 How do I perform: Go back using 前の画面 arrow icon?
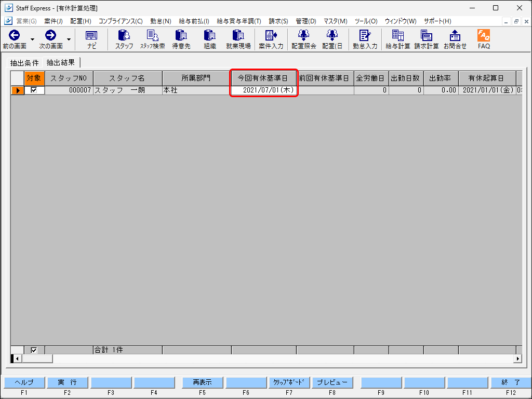pos(14,35)
